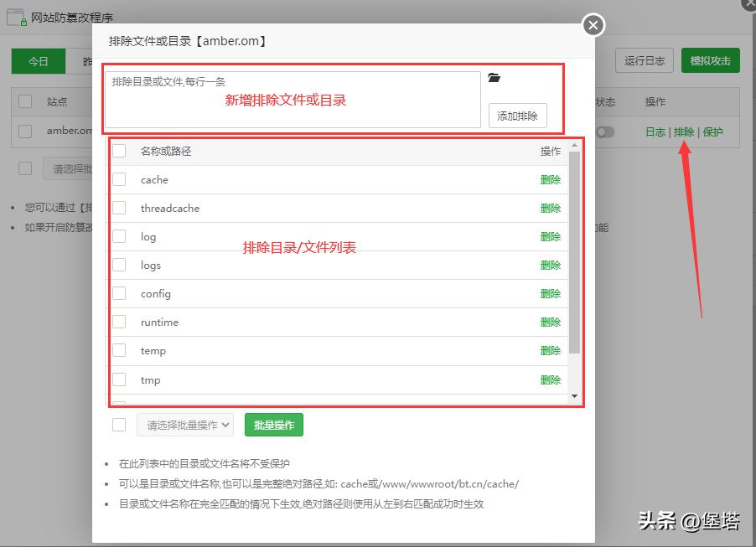Check the cache row checkbox
This screenshot has width=756, height=547.
118,179
